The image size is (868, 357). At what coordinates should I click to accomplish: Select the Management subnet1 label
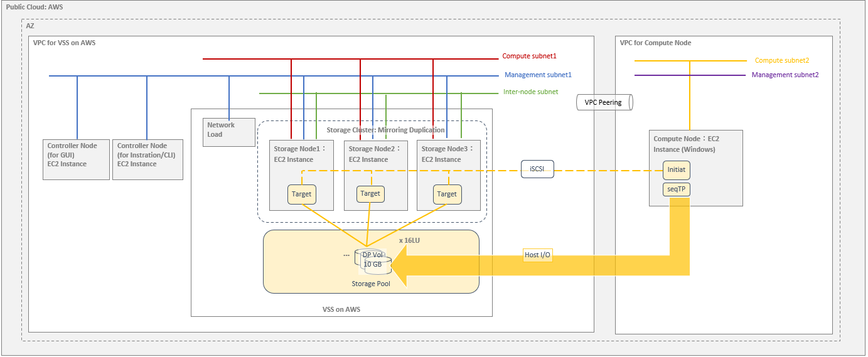538,75
